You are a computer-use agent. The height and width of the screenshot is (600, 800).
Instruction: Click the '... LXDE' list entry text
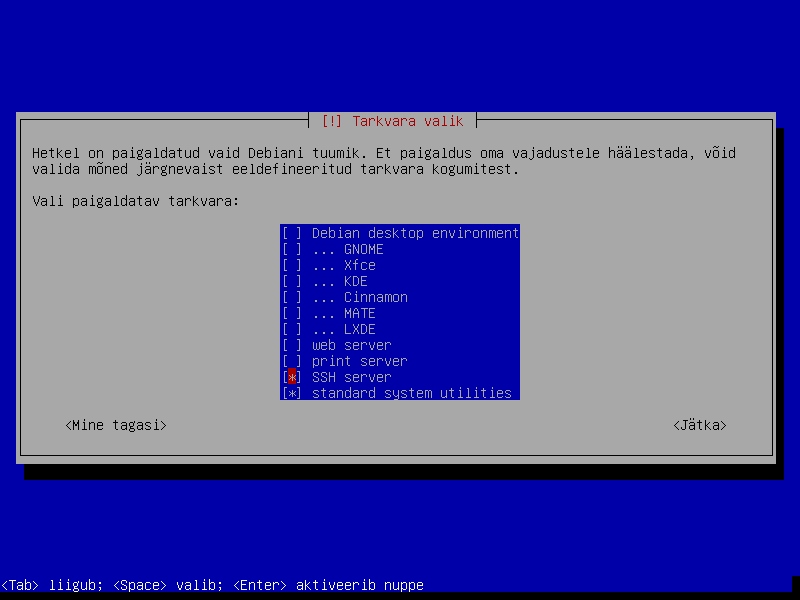click(344, 329)
